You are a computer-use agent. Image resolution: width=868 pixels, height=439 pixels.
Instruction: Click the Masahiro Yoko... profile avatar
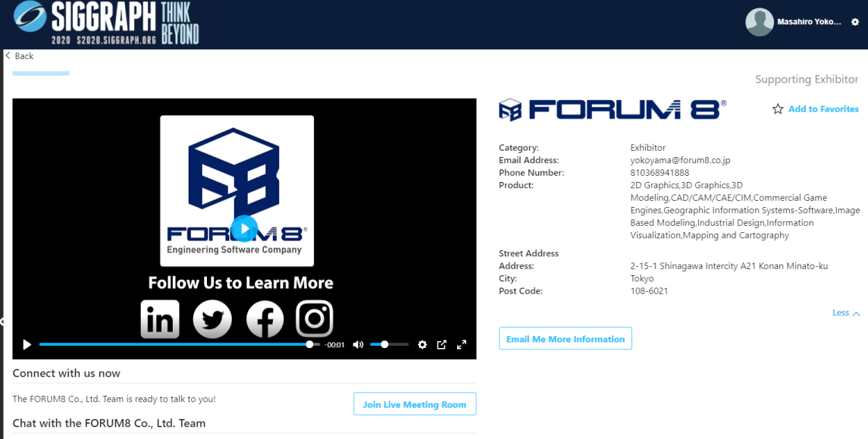(760, 22)
